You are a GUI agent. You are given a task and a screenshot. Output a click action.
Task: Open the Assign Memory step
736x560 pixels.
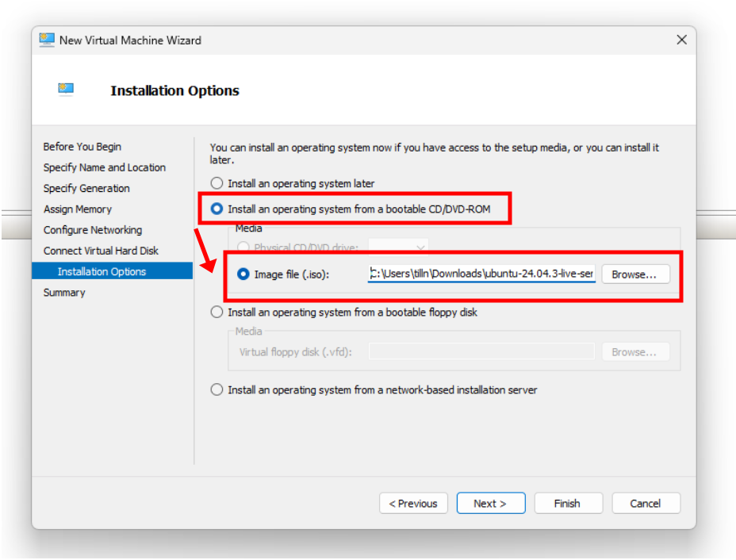[78, 209]
